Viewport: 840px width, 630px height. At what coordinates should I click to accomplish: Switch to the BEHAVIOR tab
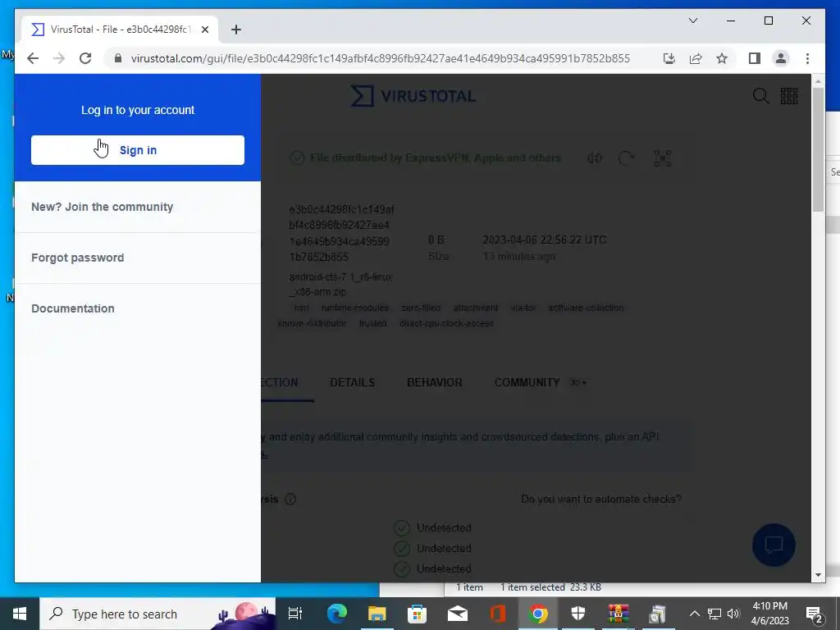435,382
